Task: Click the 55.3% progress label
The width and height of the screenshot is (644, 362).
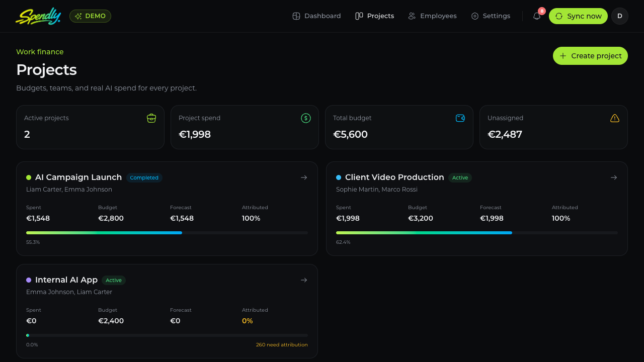Action: [x=33, y=242]
